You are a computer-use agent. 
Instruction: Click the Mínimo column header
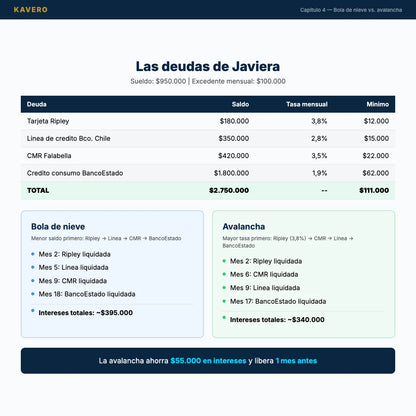point(378,104)
